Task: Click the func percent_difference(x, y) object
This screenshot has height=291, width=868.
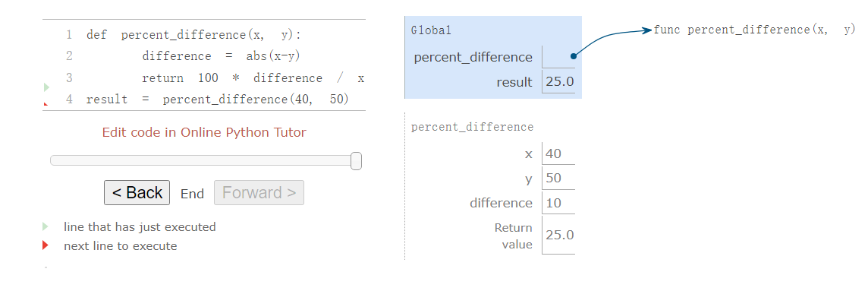Action: (754, 30)
